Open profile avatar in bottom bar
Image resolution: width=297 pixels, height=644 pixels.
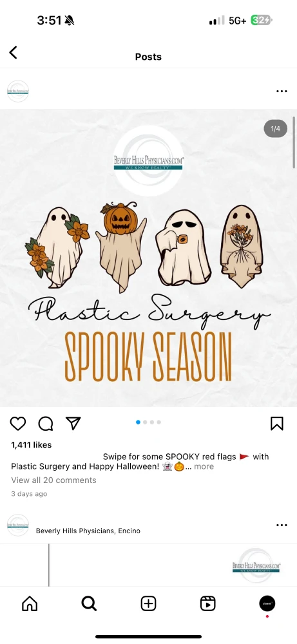point(267,603)
